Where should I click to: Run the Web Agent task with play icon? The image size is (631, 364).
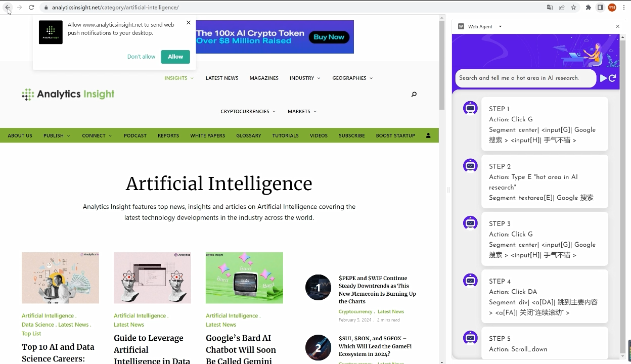(x=603, y=78)
